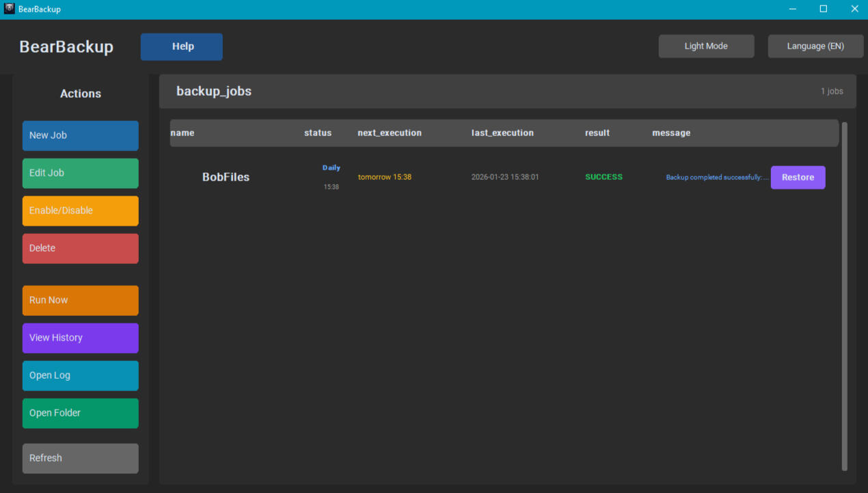The image size is (868, 493).
Task: Sort by the last_execution column header
Action: point(502,133)
